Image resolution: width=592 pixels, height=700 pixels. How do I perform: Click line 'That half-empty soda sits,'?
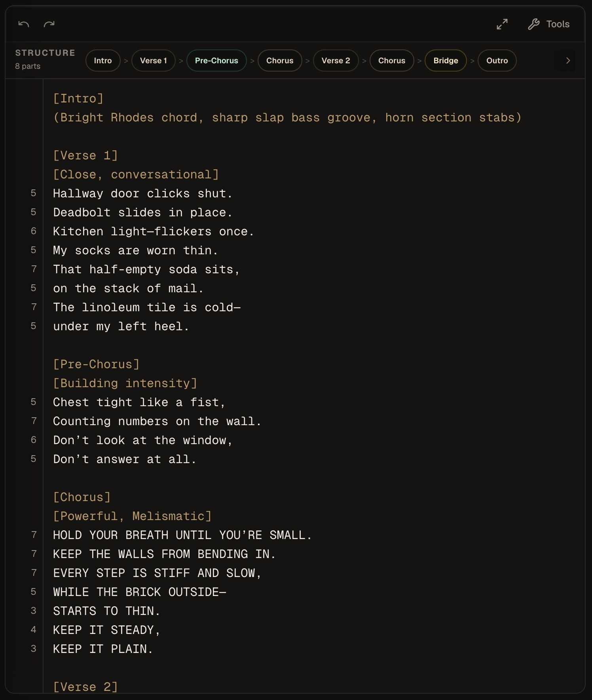tap(146, 269)
